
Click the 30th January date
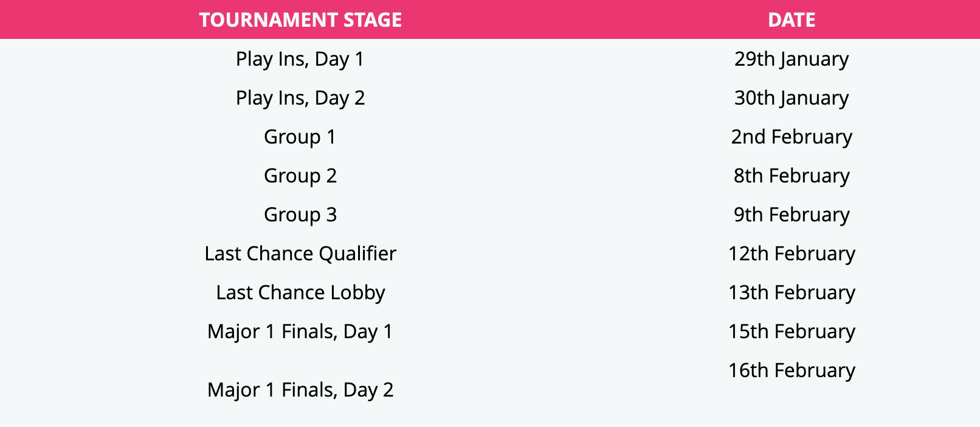click(791, 98)
